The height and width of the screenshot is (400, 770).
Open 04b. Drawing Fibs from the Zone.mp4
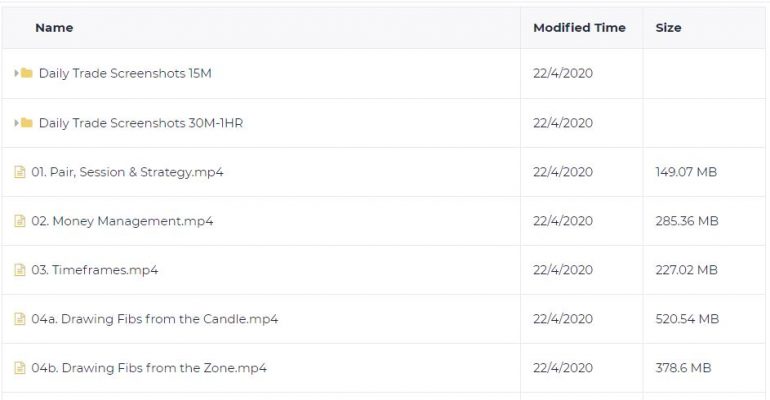[149, 368]
